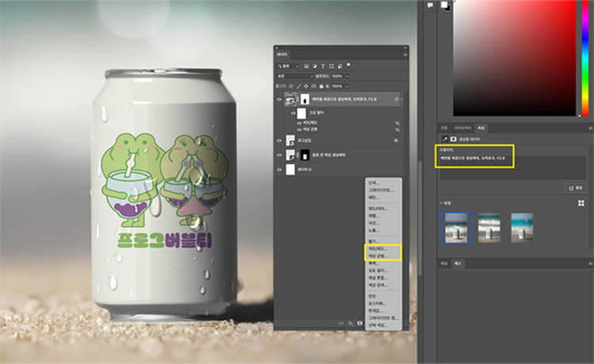The width and height of the screenshot is (594, 364).
Task: Click the comments speech bubble icon
Action: click(x=430, y=6)
